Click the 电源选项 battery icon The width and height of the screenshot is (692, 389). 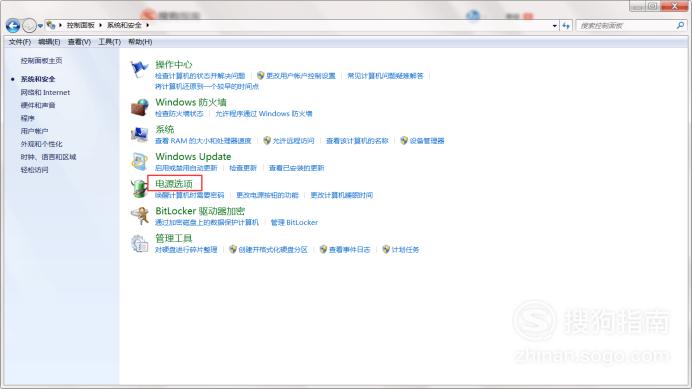(x=139, y=189)
